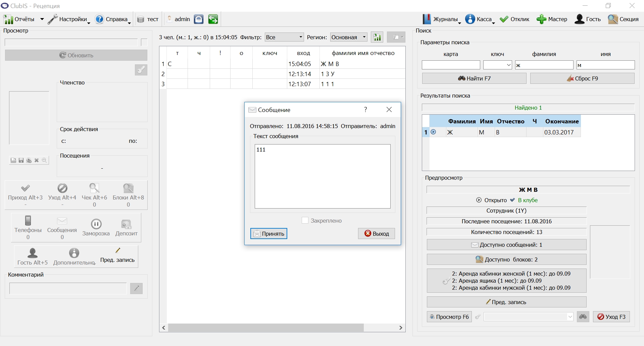Launch the Мастер wizard with green plus

click(552, 19)
